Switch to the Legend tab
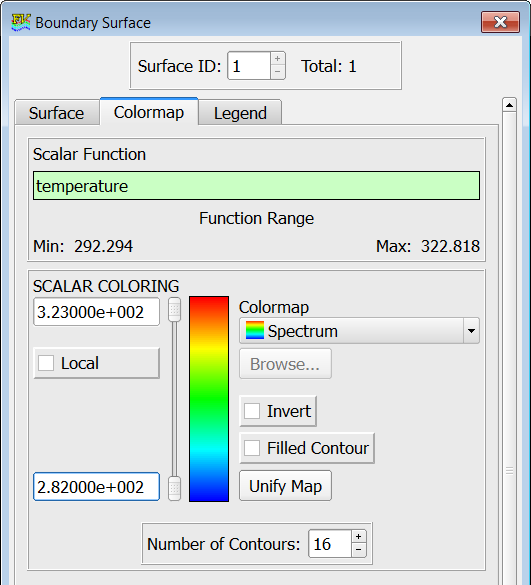Screen dimensions: 531x585 [240, 113]
